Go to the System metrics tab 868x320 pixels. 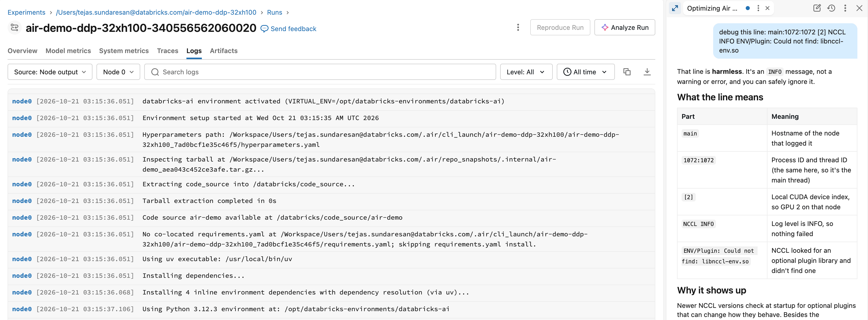pyautogui.click(x=124, y=51)
